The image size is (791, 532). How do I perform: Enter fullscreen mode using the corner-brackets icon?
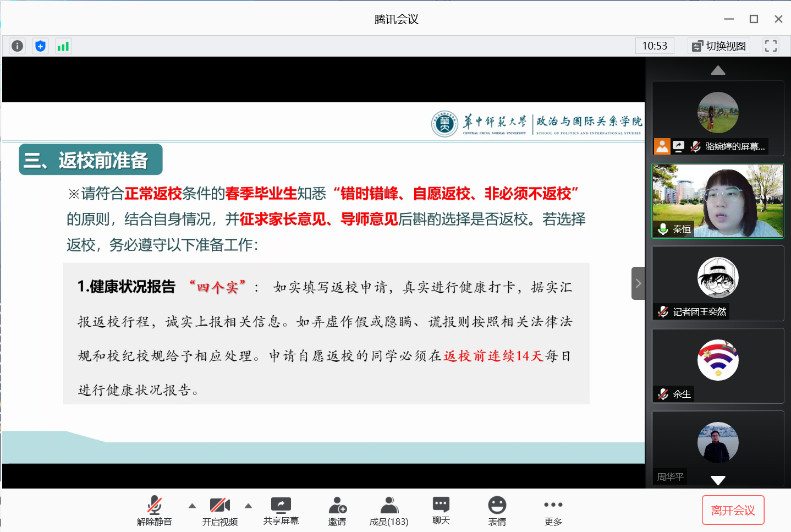coord(771,46)
